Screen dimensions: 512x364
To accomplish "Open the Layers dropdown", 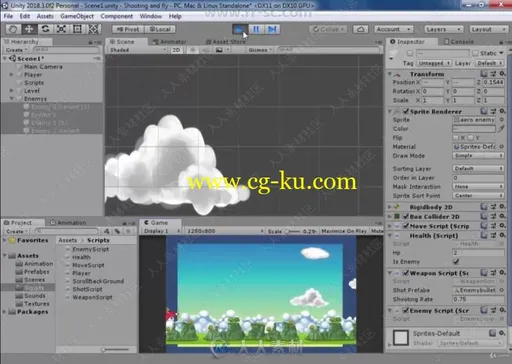I will point(443,29).
